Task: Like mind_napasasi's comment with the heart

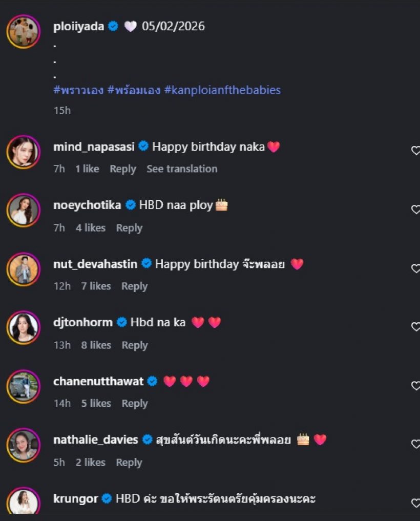Action: click(416, 151)
